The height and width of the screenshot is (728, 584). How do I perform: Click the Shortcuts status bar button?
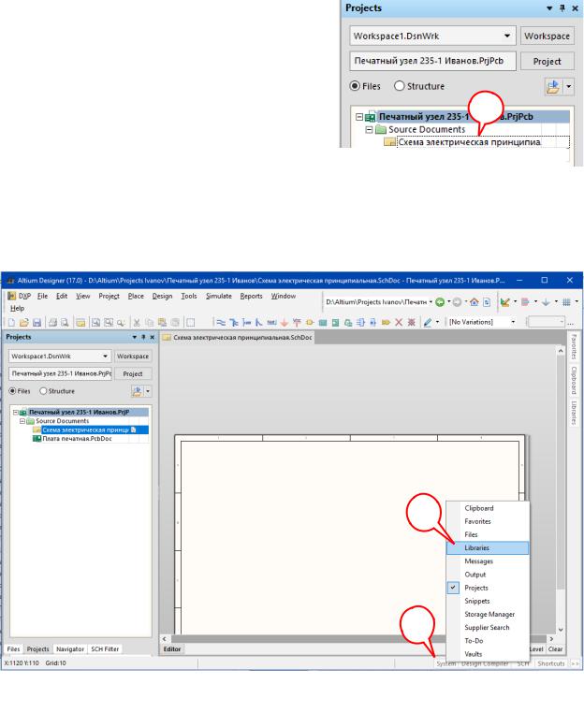(x=551, y=664)
